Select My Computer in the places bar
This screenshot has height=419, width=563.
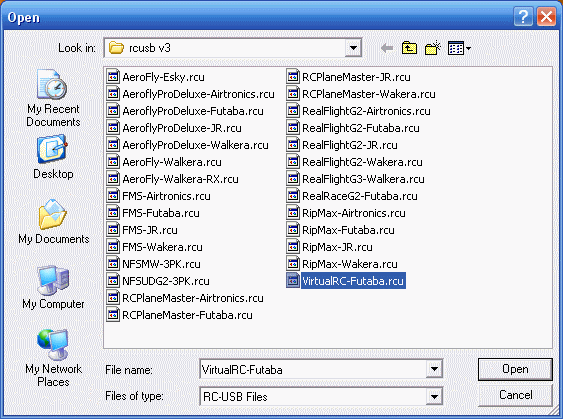[53, 287]
